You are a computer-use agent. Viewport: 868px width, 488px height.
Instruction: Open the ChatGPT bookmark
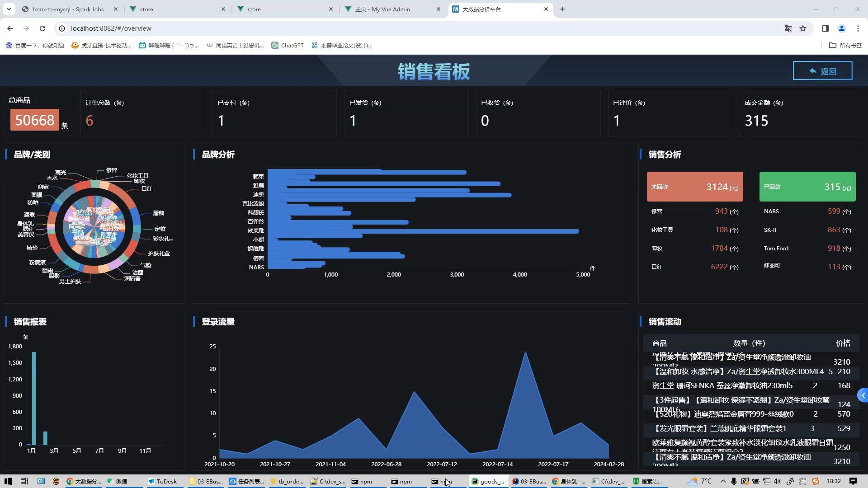pos(287,45)
